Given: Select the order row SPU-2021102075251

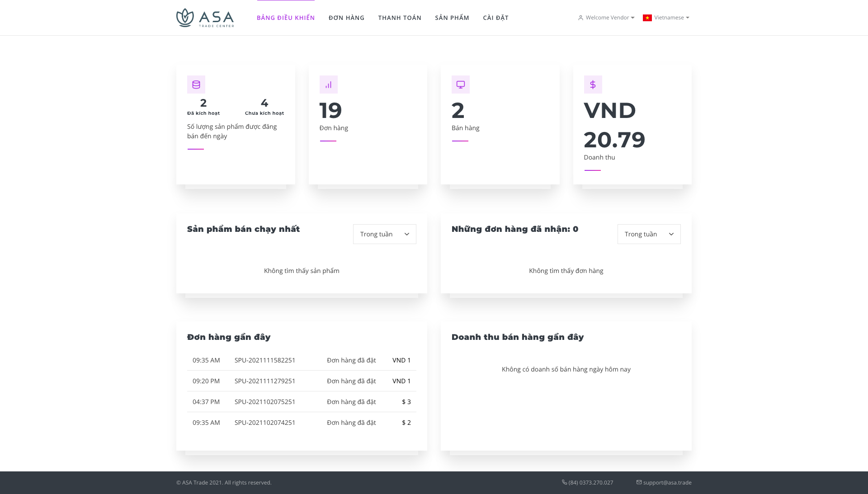Looking at the screenshot, I should point(302,402).
